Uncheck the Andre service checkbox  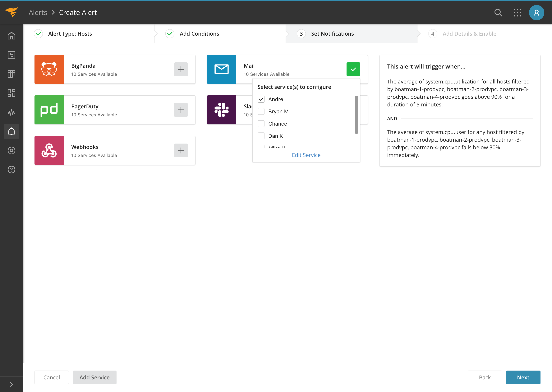[261, 99]
